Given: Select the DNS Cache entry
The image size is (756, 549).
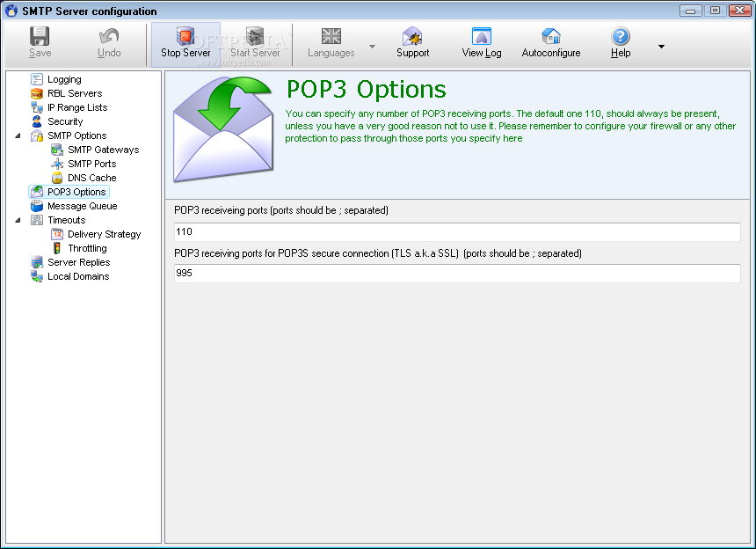Looking at the screenshot, I should (92, 178).
